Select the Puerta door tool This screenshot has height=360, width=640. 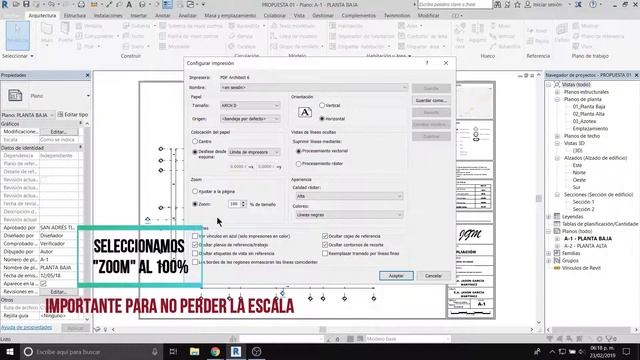(x=65, y=32)
